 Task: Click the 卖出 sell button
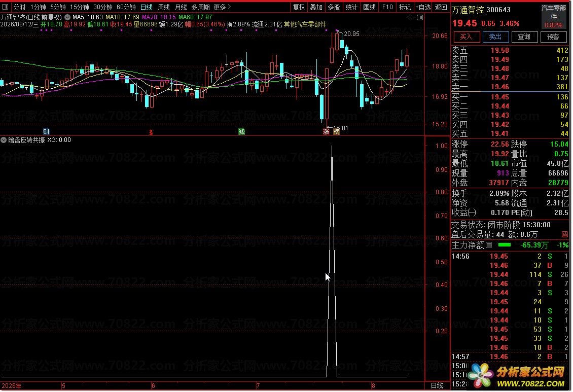(x=495, y=37)
